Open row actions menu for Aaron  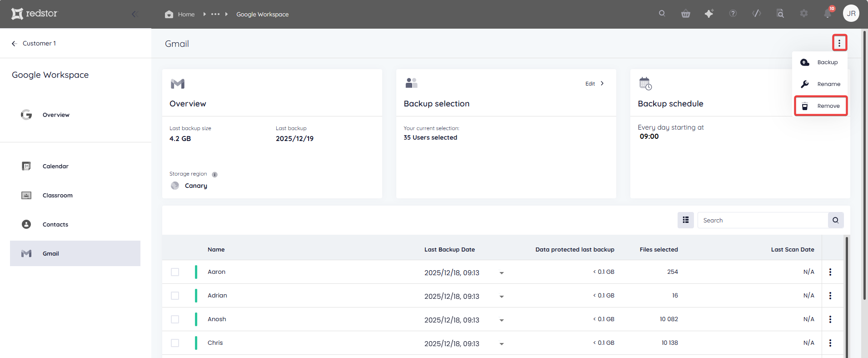click(x=830, y=272)
